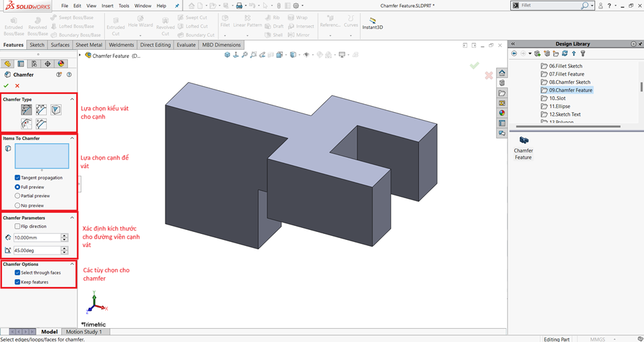
Task: Open the Tools menu
Action: point(124,6)
